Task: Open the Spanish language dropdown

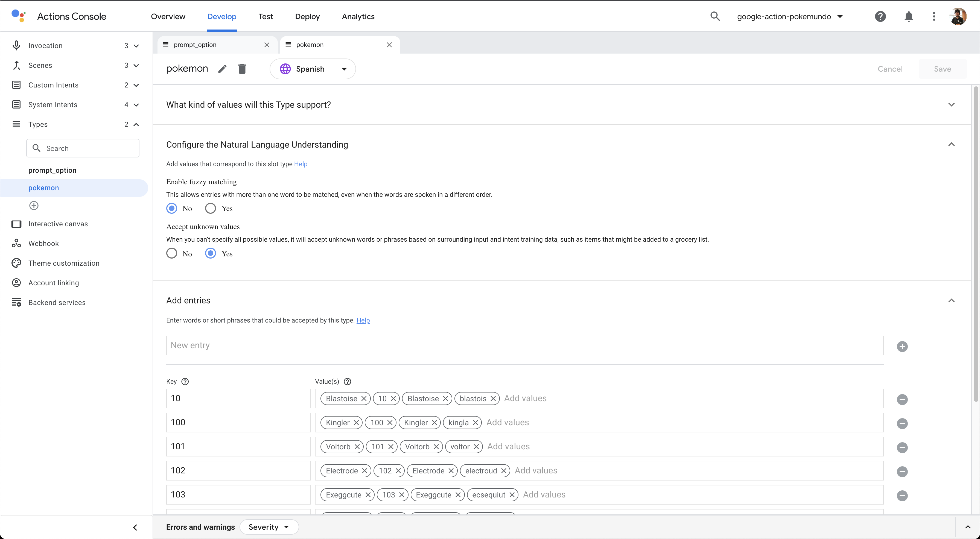Action: (x=313, y=69)
